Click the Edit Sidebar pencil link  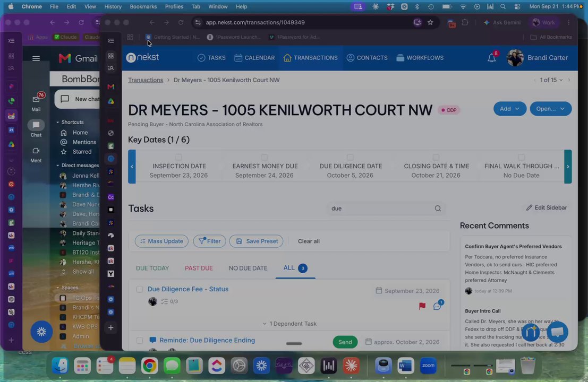pyautogui.click(x=547, y=207)
